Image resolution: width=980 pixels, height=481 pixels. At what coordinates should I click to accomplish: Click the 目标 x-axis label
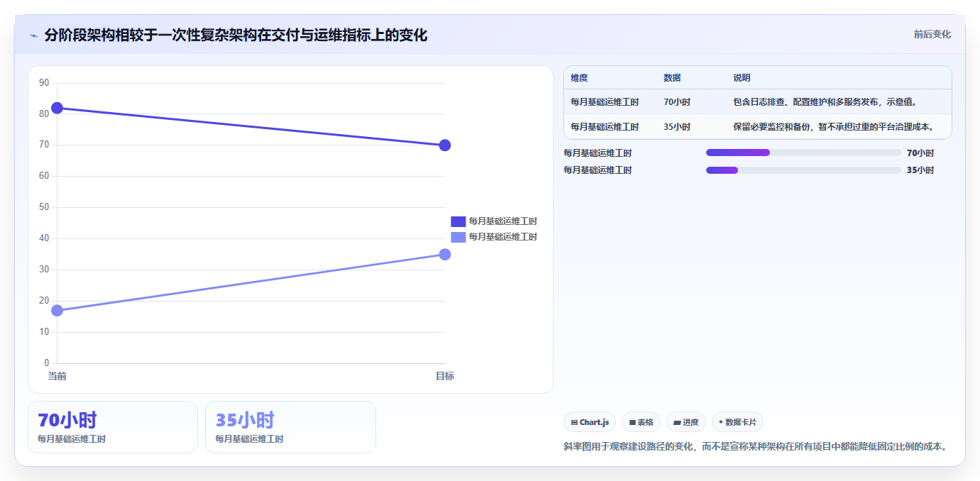(445, 376)
